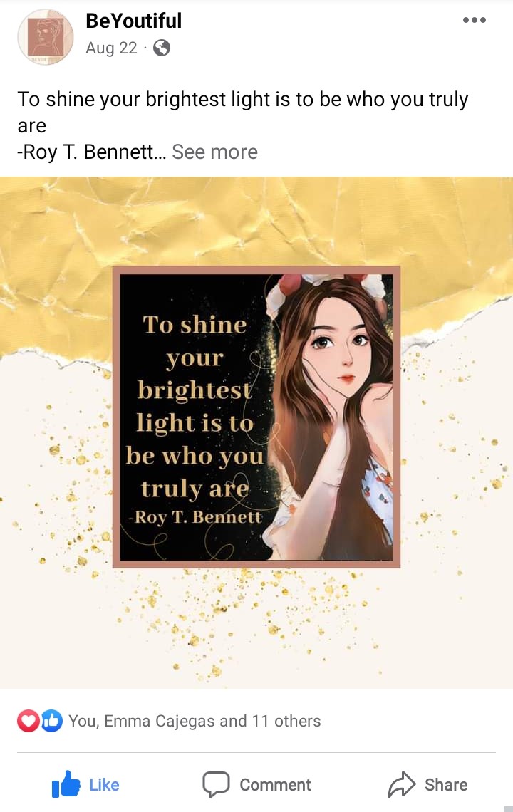Open the three-dot post options menu
This screenshot has height=812, width=513.
[474, 21]
